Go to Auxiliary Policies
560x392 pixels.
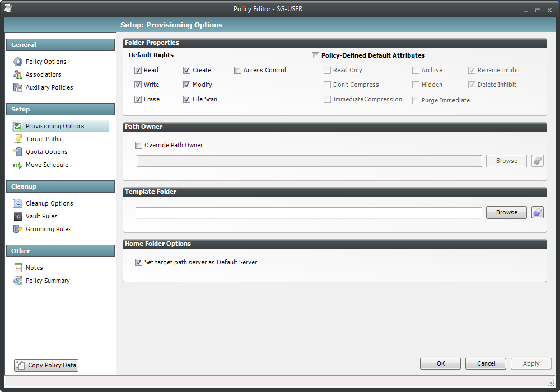click(x=49, y=87)
